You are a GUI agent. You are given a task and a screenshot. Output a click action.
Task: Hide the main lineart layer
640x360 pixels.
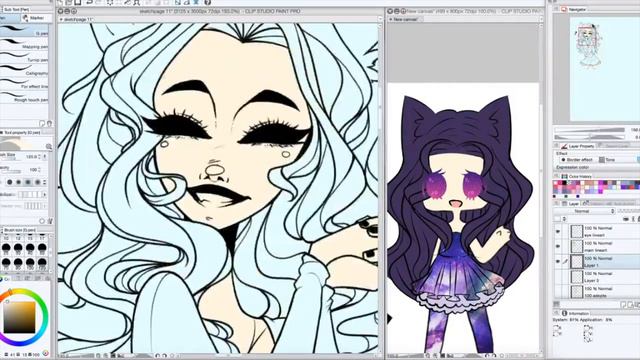click(x=558, y=246)
